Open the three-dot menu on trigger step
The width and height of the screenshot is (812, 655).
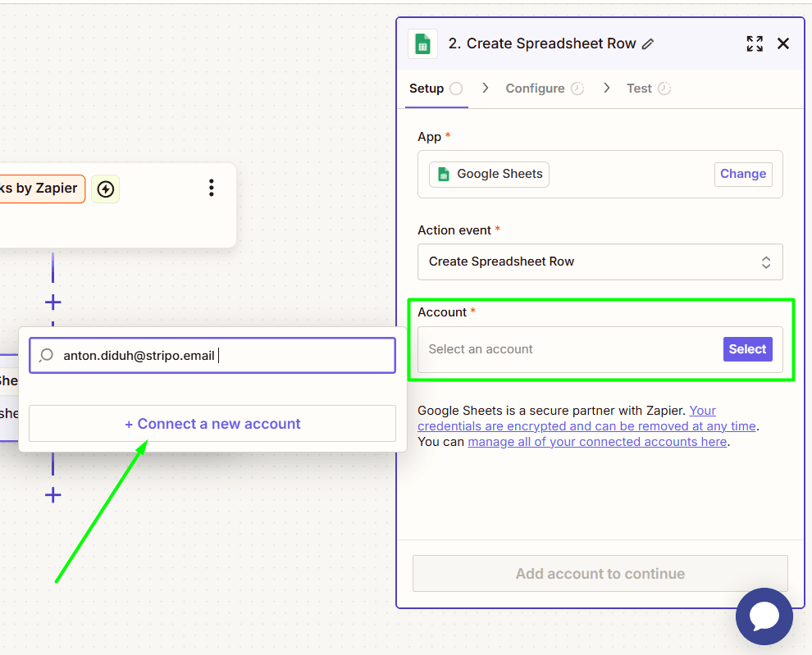tap(212, 188)
